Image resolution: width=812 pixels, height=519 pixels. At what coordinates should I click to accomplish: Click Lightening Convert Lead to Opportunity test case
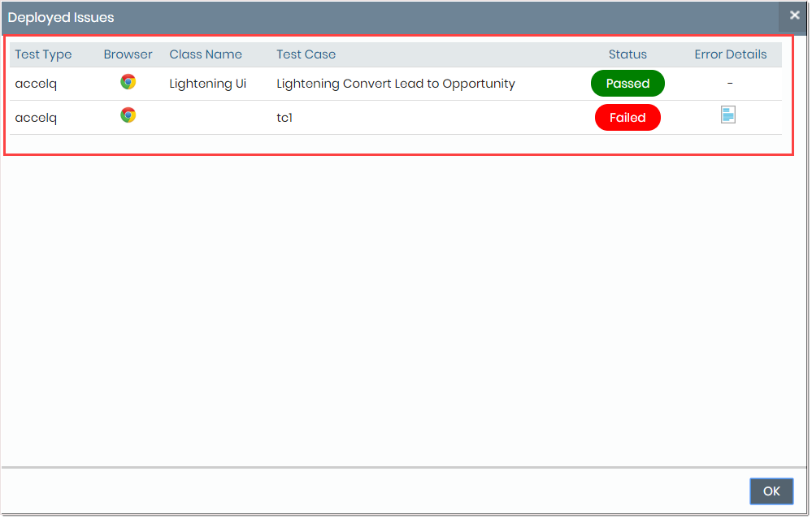pos(396,84)
